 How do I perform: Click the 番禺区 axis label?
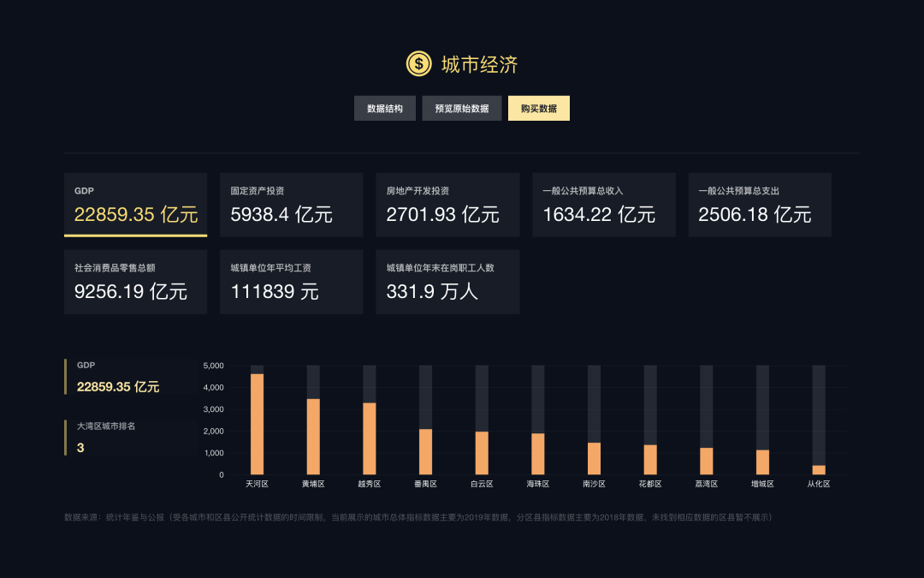[x=425, y=484]
